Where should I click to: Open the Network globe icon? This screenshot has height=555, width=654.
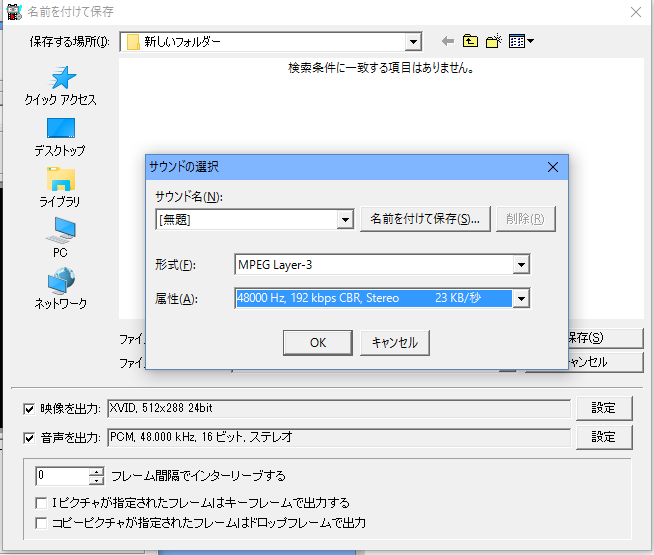tap(60, 281)
